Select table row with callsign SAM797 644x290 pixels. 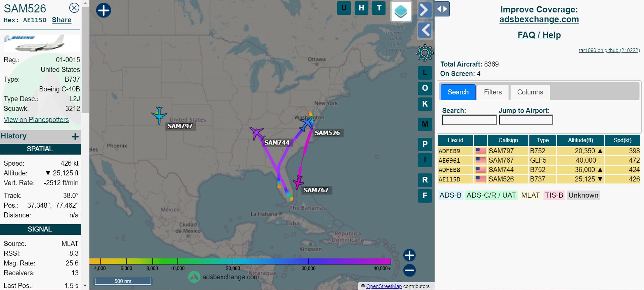pos(539,151)
